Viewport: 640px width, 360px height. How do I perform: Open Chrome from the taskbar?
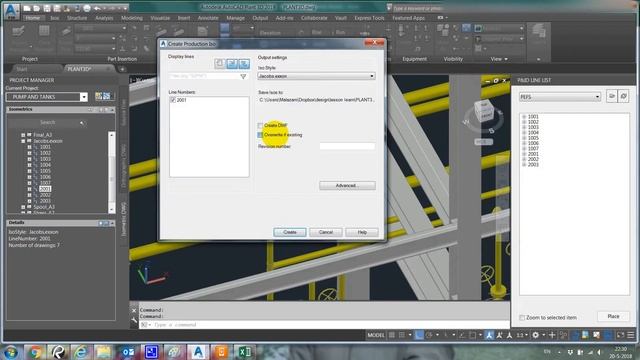pyautogui.click(x=35, y=351)
